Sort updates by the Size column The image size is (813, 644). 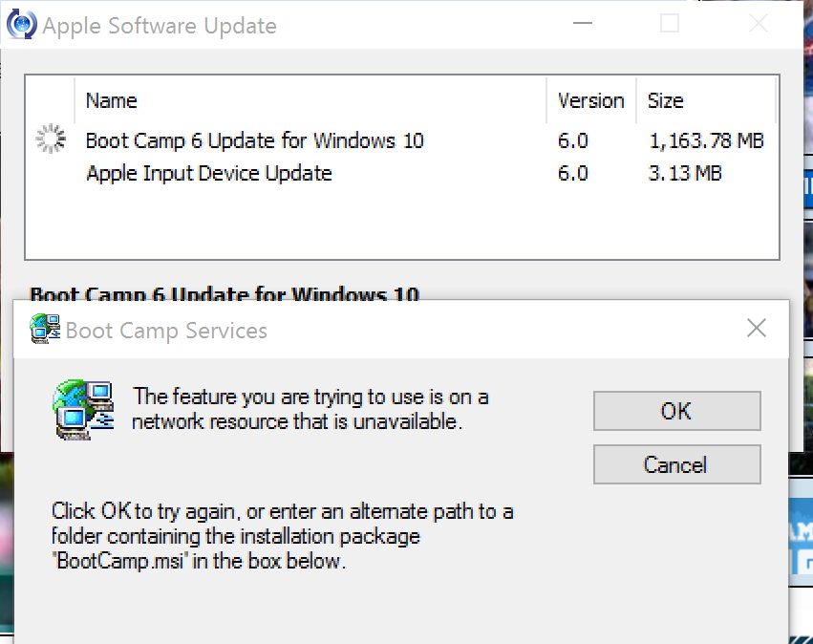pyautogui.click(x=666, y=100)
